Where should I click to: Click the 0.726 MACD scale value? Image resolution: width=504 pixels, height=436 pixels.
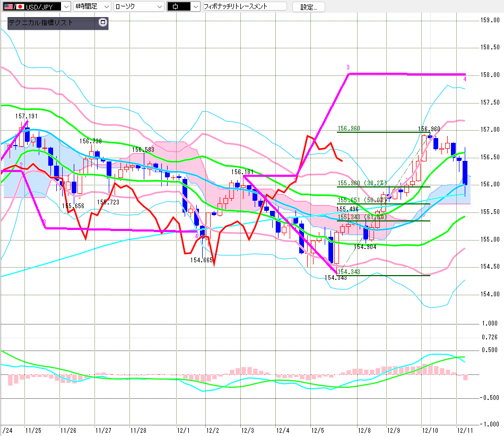point(490,337)
